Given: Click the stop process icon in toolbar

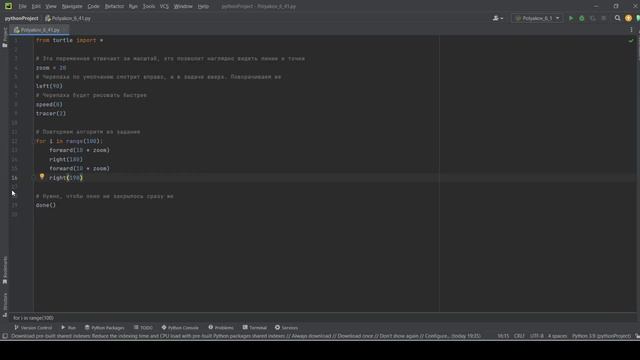Looking at the screenshot, I should (604, 18).
